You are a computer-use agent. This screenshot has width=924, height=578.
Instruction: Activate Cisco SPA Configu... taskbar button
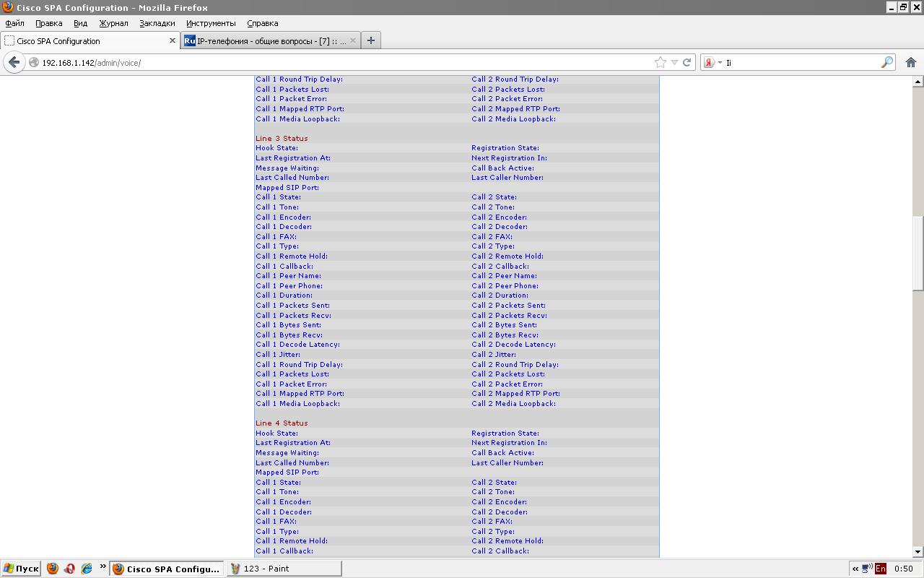click(166, 569)
